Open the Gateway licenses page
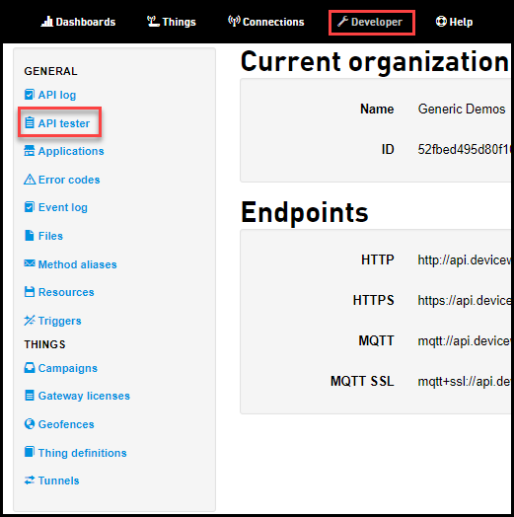Image resolution: width=514 pixels, height=517 pixels. click(84, 396)
